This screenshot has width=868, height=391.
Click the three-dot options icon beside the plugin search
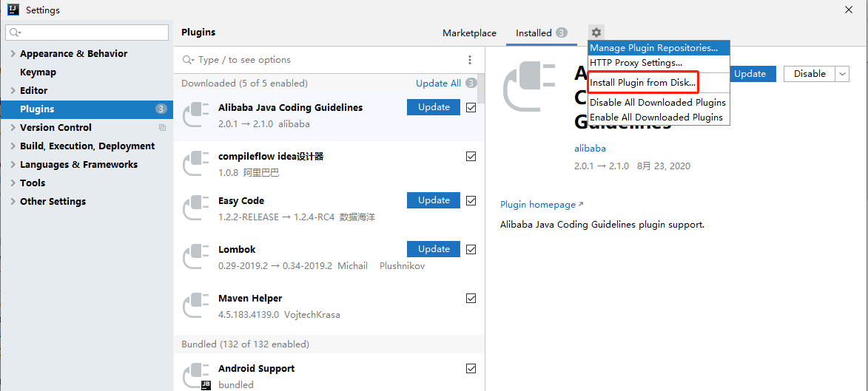(469, 60)
